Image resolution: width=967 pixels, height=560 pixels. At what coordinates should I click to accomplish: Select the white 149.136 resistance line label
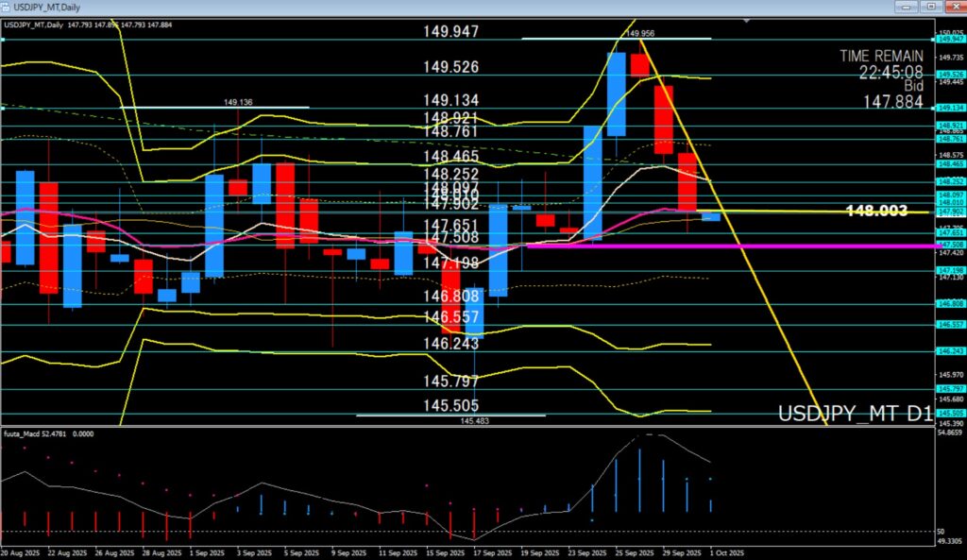[238, 102]
